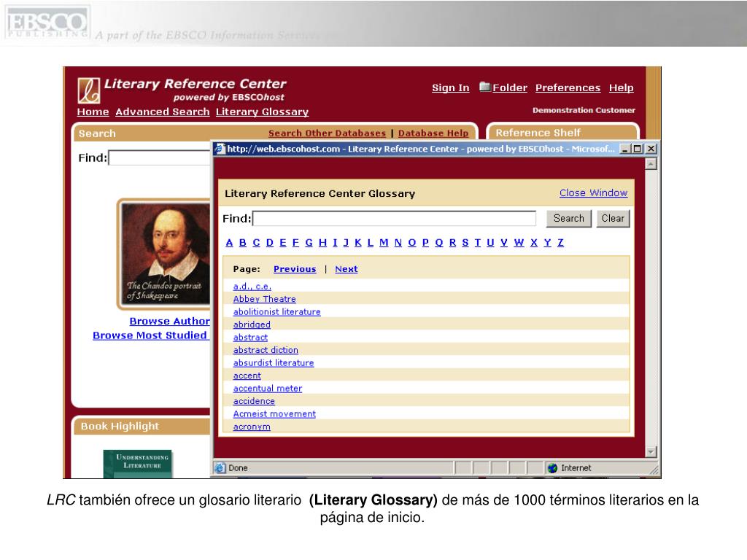This screenshot has width=747, height=560.
Task: Close the glossary popup with X button
Action: point(651,149)
